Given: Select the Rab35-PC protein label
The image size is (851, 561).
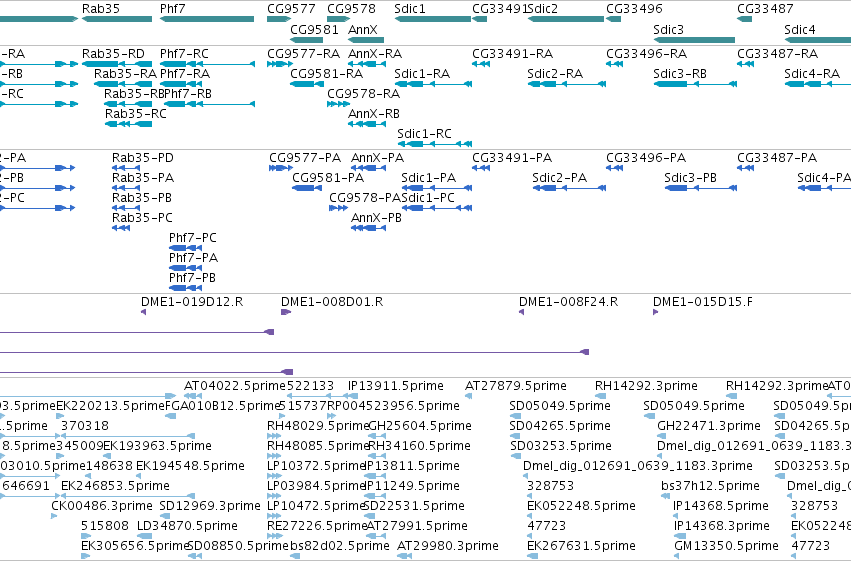Looking at the screenshot, I should coord(142,218).
